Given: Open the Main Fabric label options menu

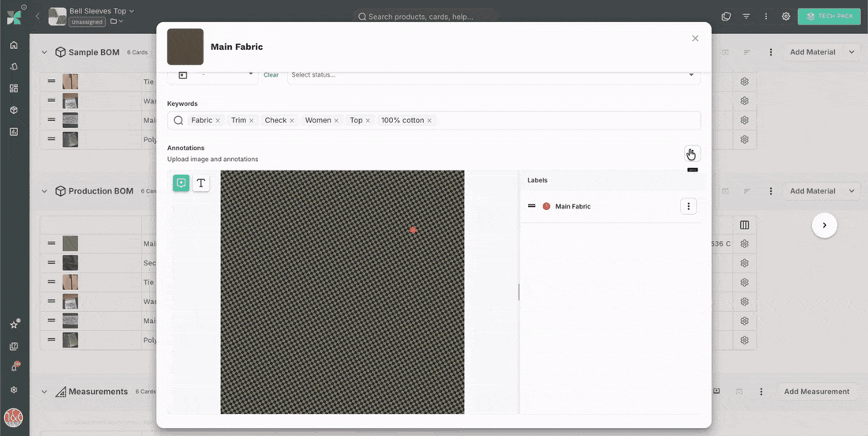Looking at the screenshot, I should (689, 206).
